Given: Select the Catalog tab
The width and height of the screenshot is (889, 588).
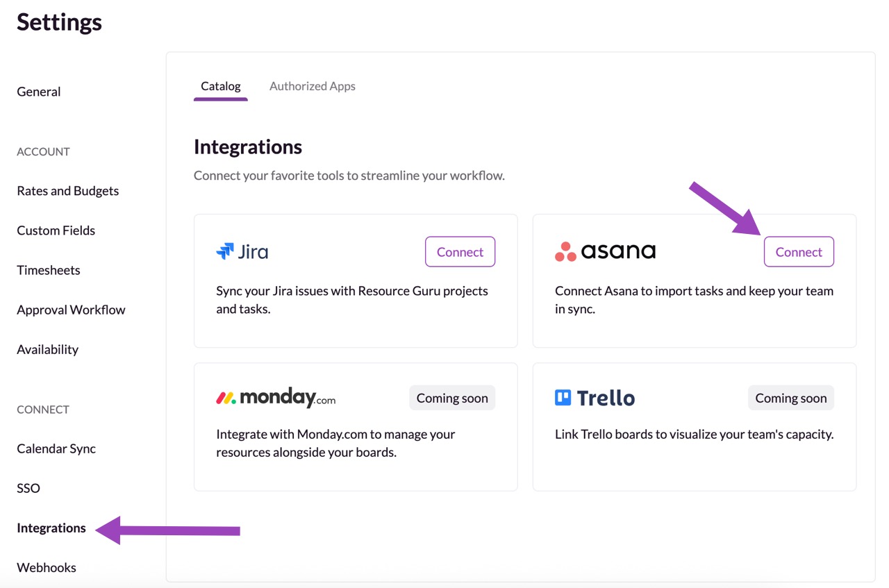Looking at the screenshot, I should [220, 86].
